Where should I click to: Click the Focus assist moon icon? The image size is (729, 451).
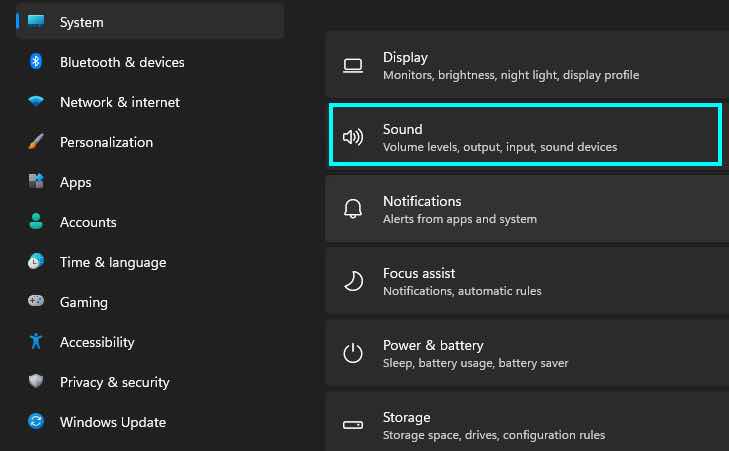click(x=353, y=281)
